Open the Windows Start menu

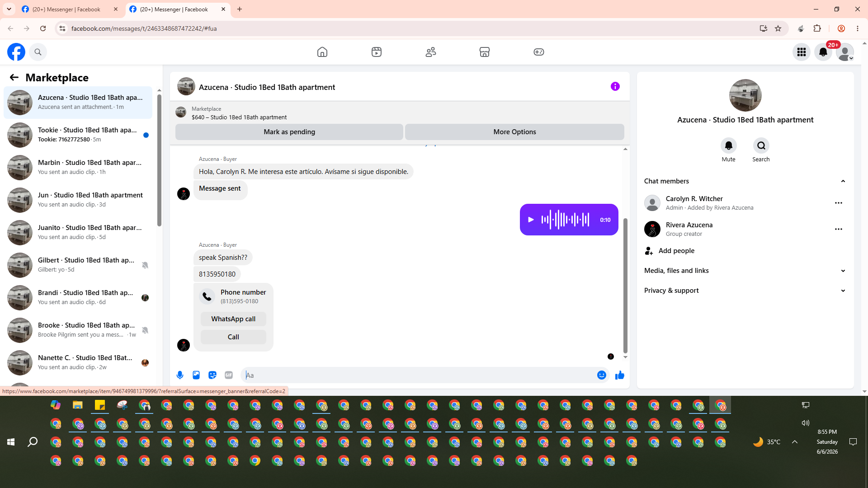pyautogui.click(x=11, y=442)
